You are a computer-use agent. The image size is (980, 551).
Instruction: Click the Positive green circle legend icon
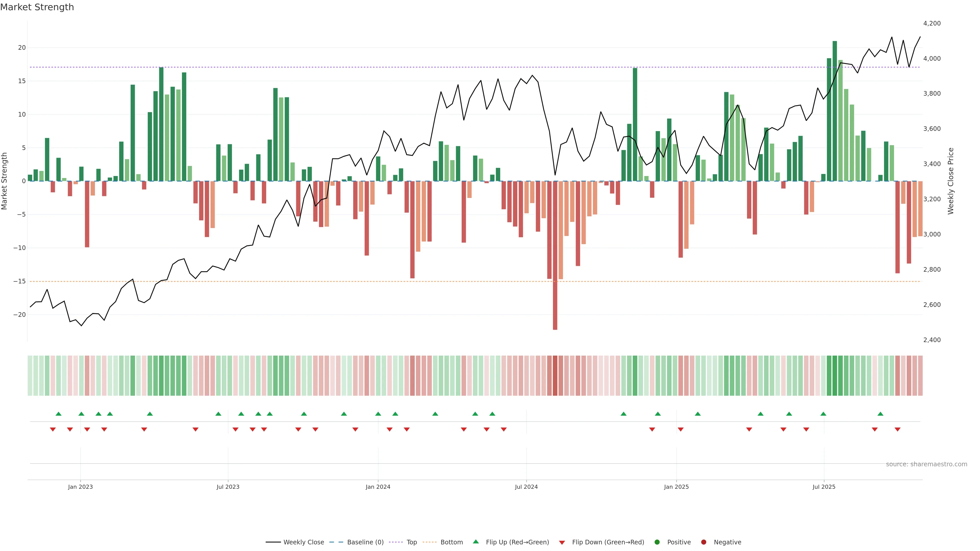coord(657,542)
